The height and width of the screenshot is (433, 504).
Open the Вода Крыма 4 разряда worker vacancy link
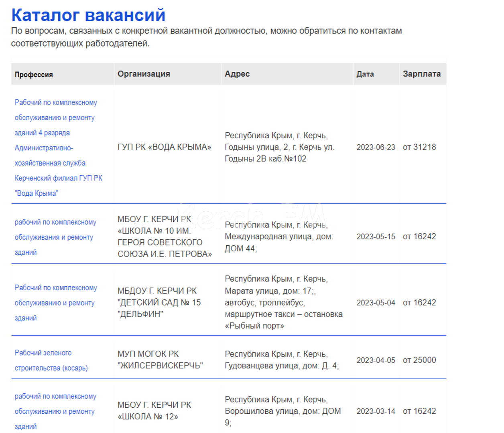tap(59, 148)
